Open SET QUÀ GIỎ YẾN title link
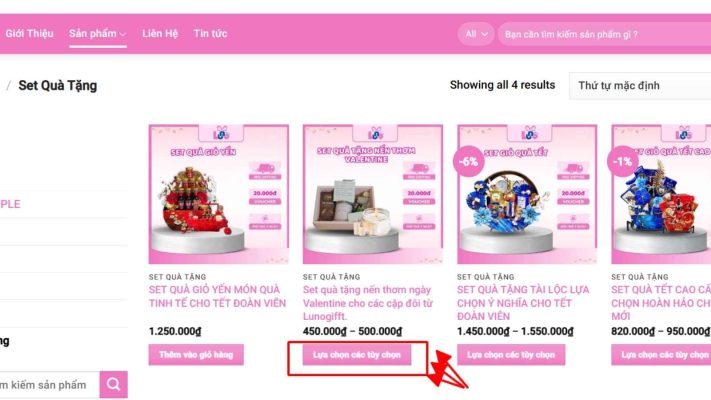The width and height of the screenshot is (711, 400). point(217,296)
